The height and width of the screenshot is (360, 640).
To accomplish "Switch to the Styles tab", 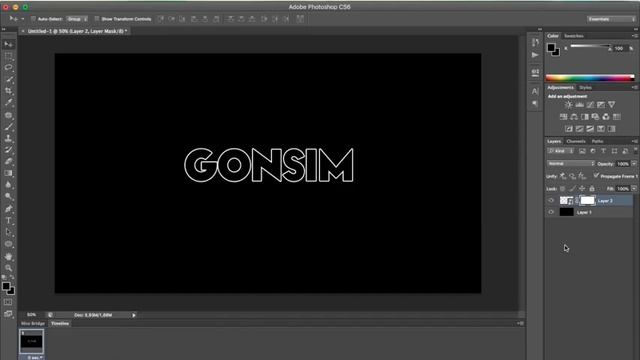I will click(x=585, y=87).
